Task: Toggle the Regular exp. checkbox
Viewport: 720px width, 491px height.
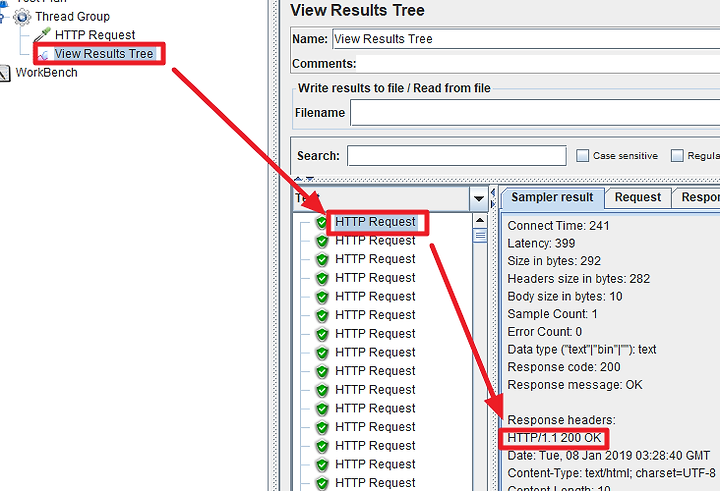Action: pos(677,156)
